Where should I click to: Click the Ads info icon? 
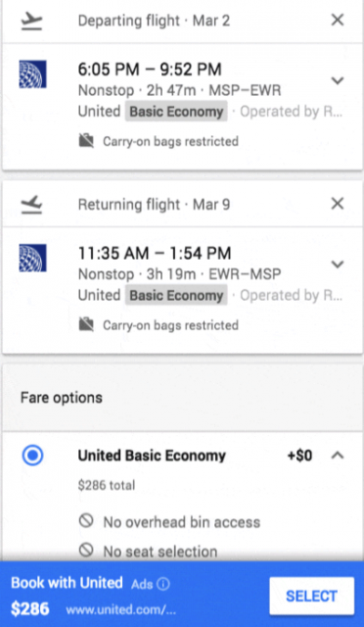163,584
